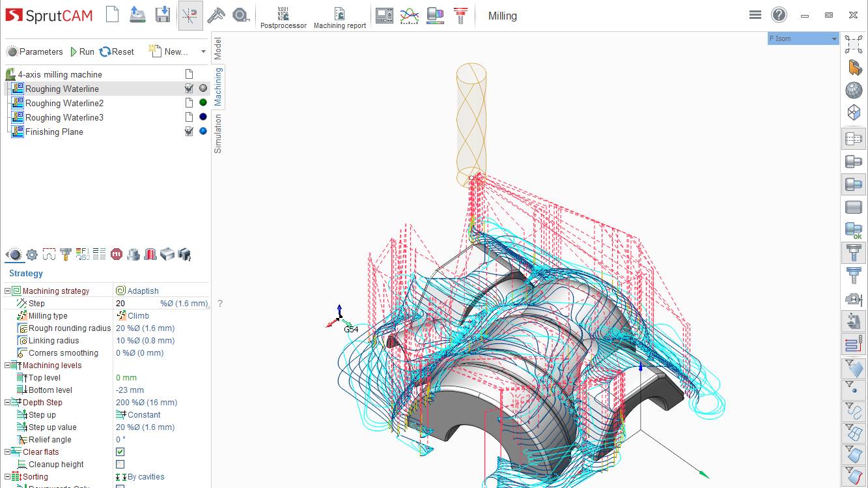Open the F Isom view dropdown
The image size is (868, 488).
834,38
